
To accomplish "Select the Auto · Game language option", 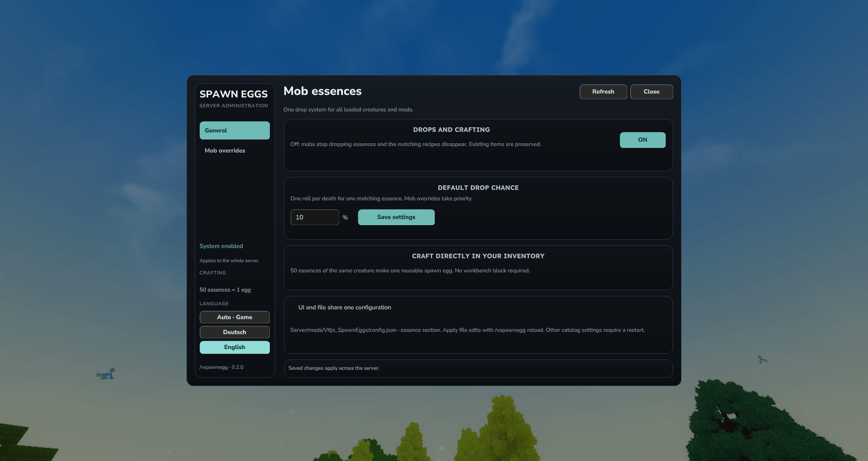I will 235,317.
